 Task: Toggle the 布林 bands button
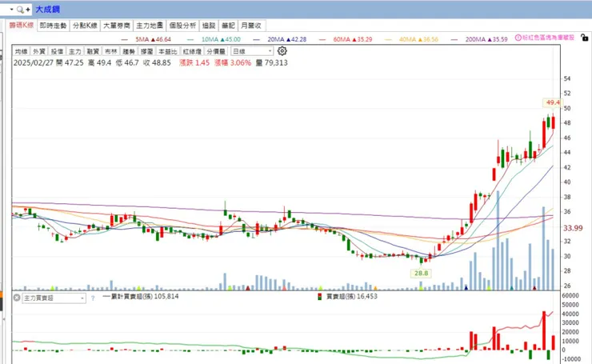pos(110,51)
